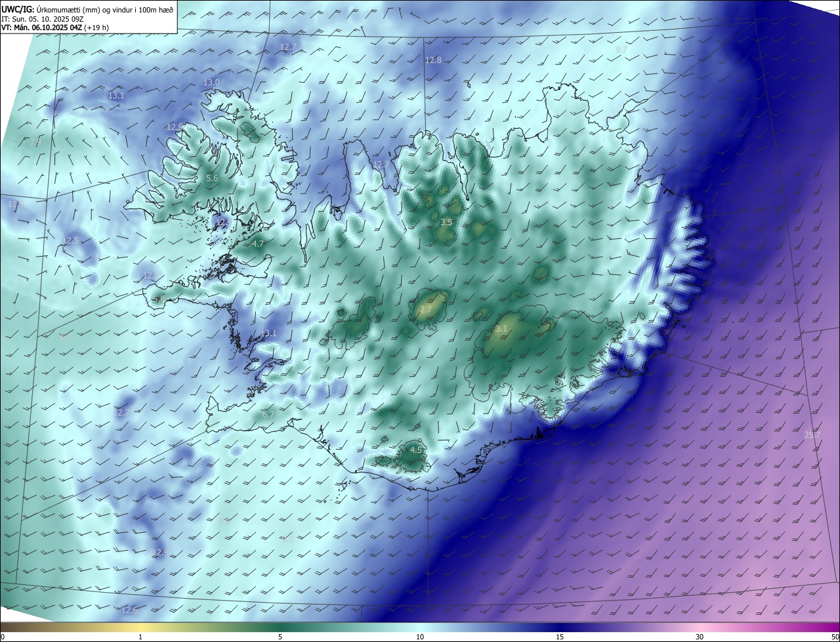Image resolution: width=840 pixels, height=642 pixels.
Task: Click the 6.7 value label on the map
Action: [x=268, y=414]
